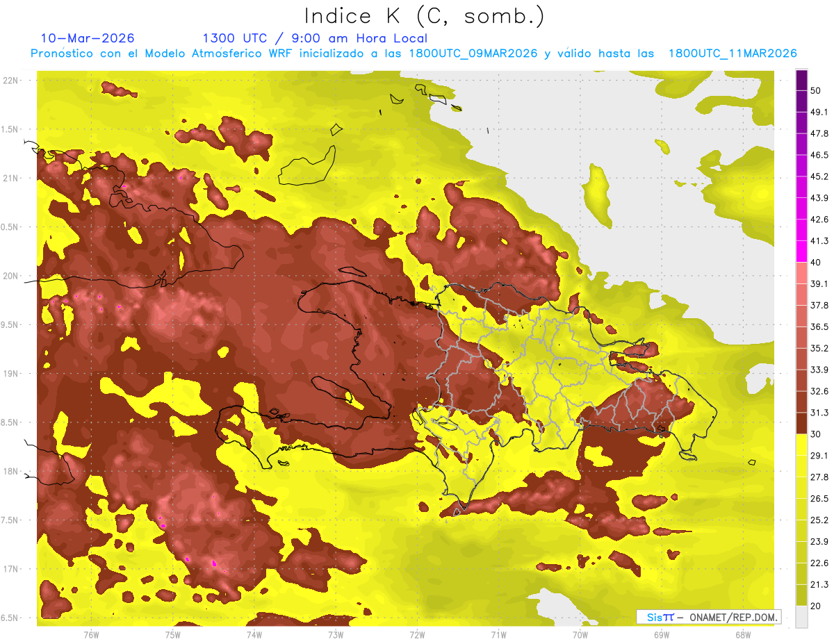Select the date text "10-Mar-2026"

click(x=88, y=38)
